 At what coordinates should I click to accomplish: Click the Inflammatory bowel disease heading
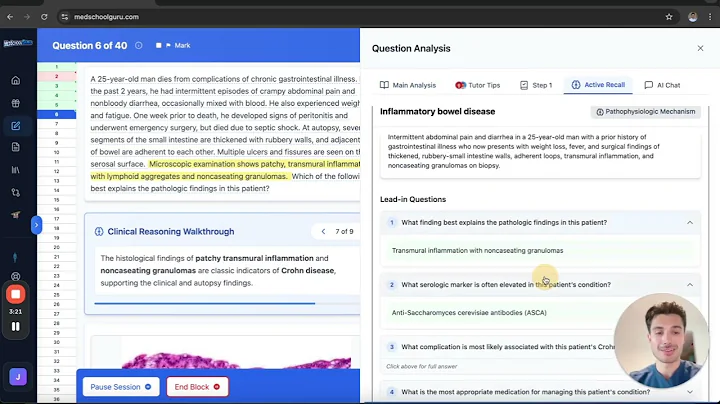click(437, 112)
